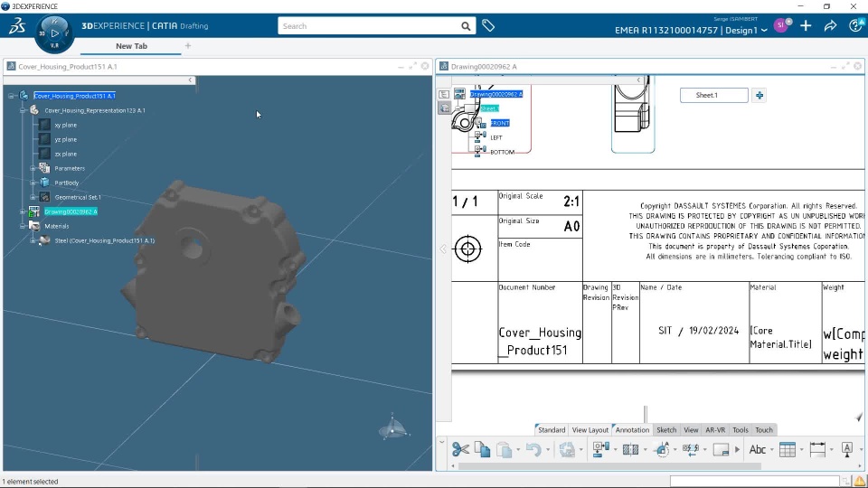868x488 pixels.
Task: Add a new tab with plus
Action: point(188,46)
